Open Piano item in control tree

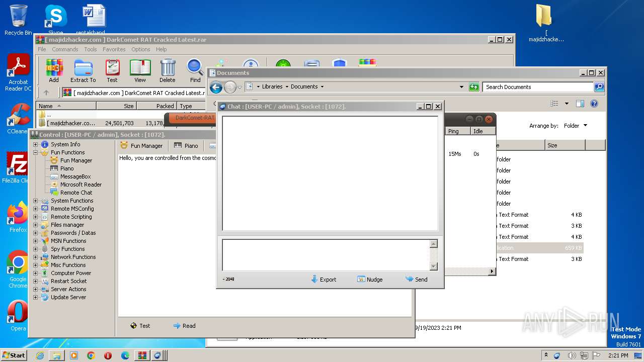point(67,168)
